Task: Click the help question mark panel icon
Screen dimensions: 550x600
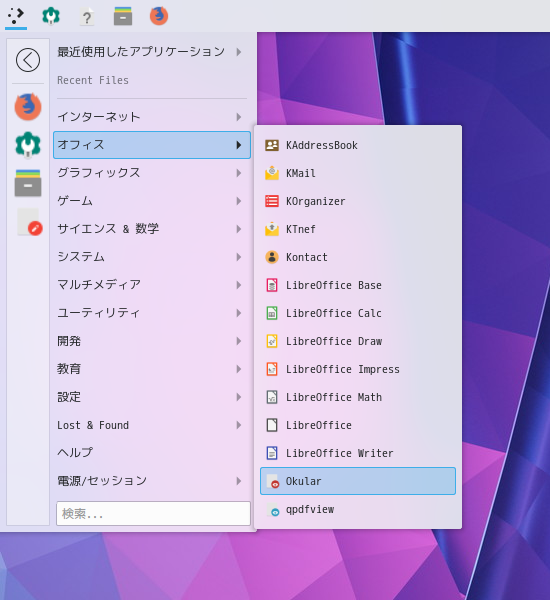Action: (87, 17)
